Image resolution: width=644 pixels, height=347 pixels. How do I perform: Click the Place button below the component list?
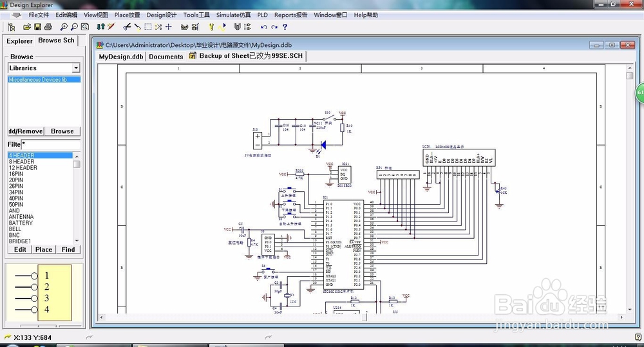44,250
